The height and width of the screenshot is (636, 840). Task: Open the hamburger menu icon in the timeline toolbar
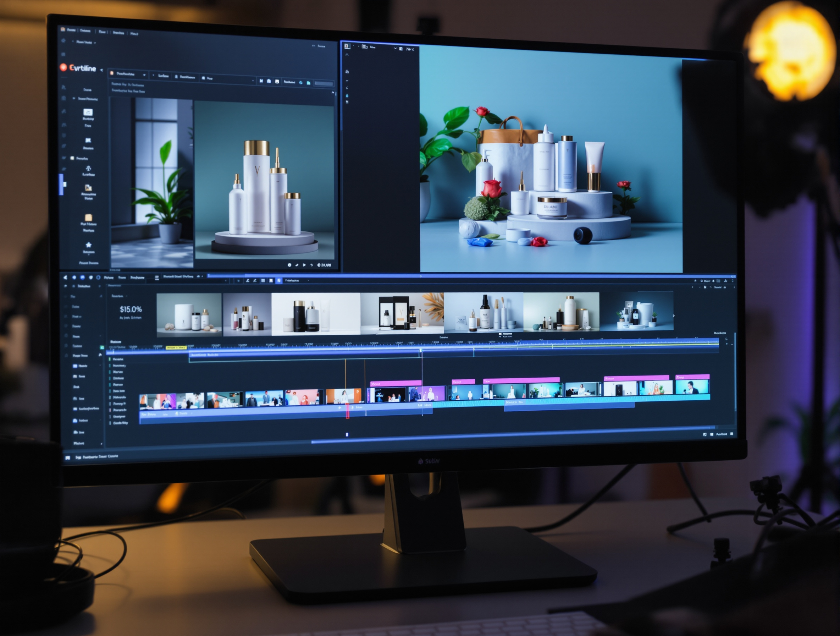tap(157, 278)
